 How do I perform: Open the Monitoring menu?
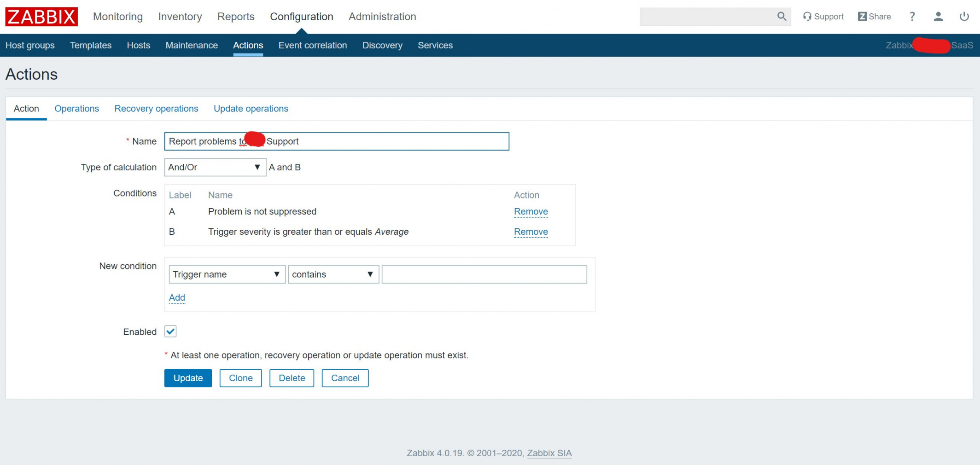point(118,17)
